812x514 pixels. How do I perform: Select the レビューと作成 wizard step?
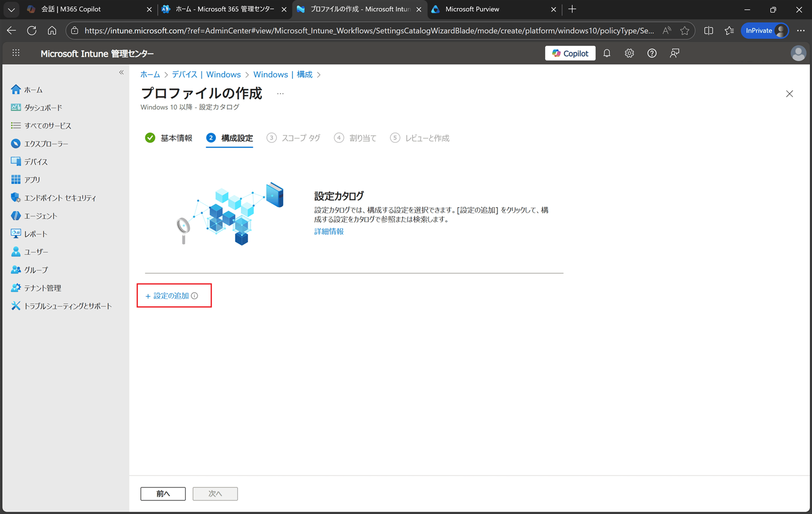pos(420,138)
